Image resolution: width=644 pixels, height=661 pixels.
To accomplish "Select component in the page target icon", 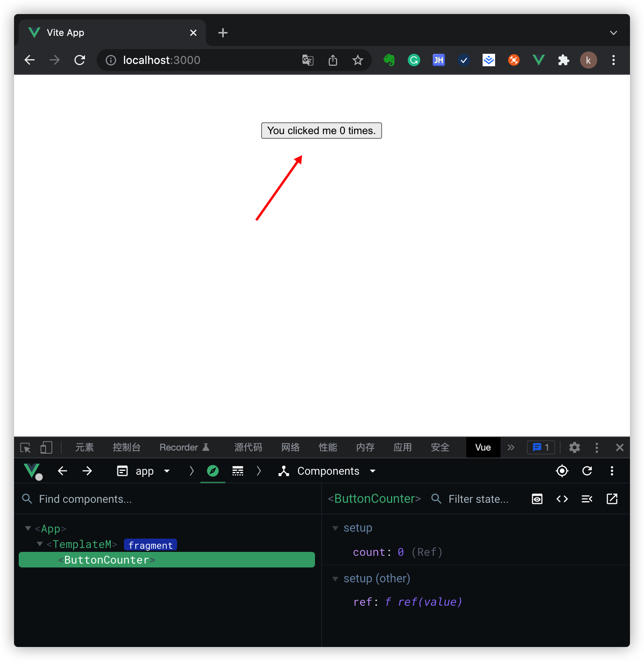I will coord(562,471).
